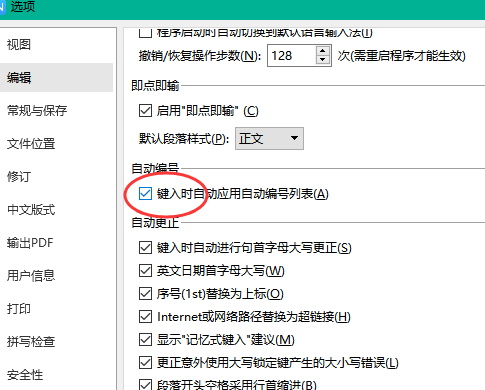Uncheck 英文日期首字母大写 option
The height and width of the screenshot is (390, 485).
(x=145, y=271)
